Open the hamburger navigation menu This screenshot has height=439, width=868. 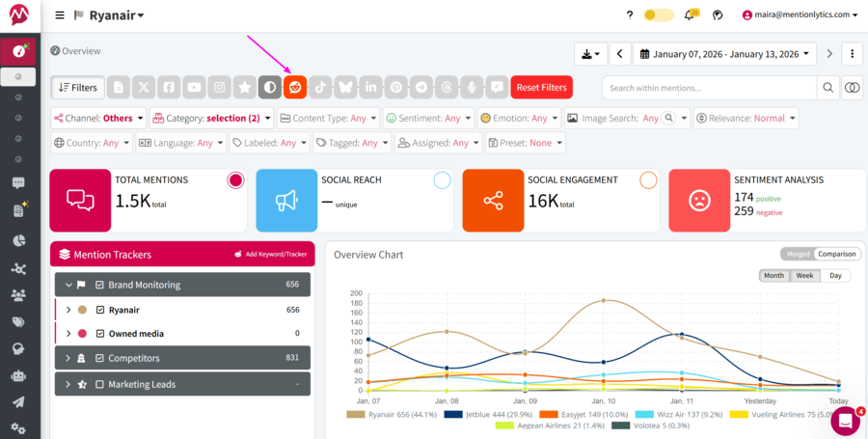tap(60, 15)
